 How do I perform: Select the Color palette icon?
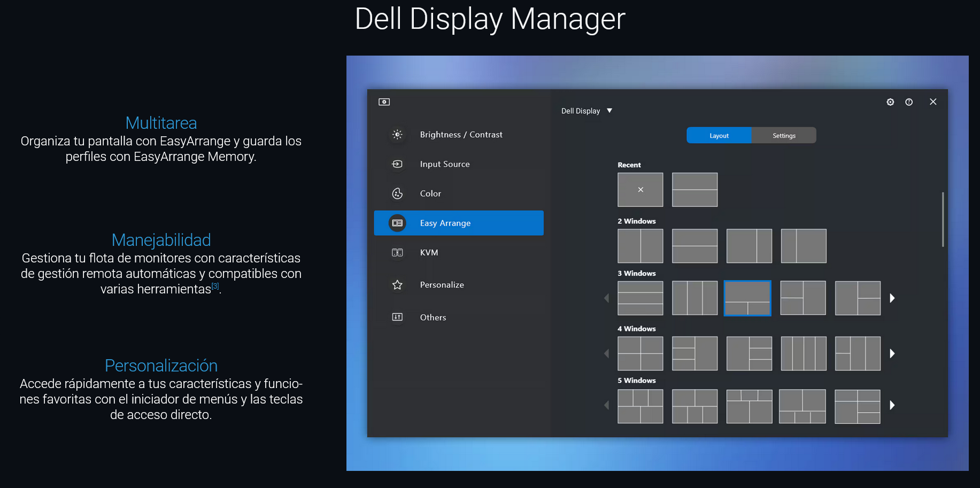[x=397, y=193]
